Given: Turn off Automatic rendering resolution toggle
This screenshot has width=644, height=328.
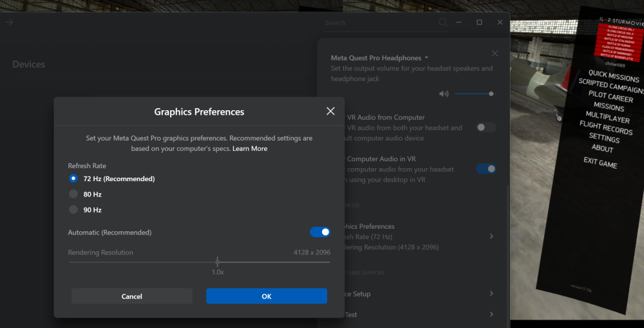Looking at the screenshot, I should [320, 232].
